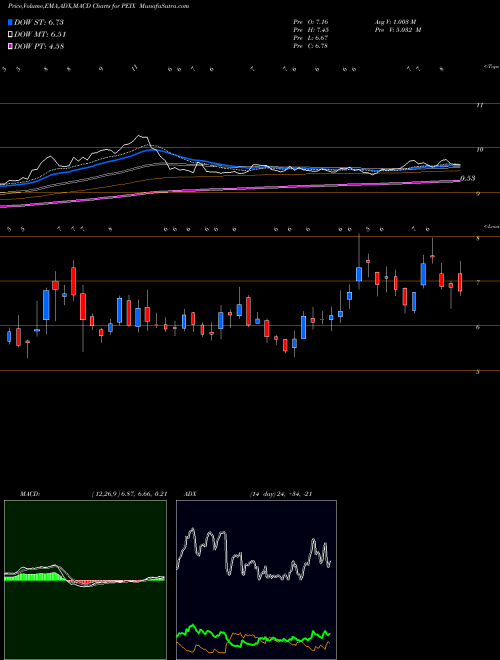The width and height of the screenshot is (500, 660).
Task: Click the 'Pre O: 7.16' open value
Action: pyautogui.click(x=311, y=22)
